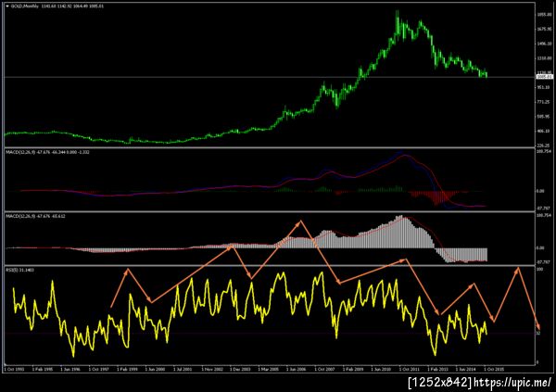Viewport: 556px width, 392px height.
Task: Click the 226.25 price scale value
Action: [x=545, y=145]
